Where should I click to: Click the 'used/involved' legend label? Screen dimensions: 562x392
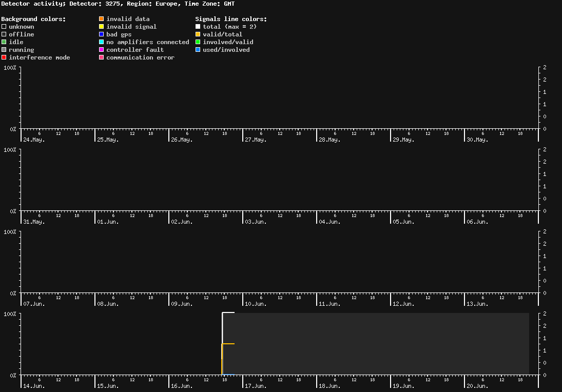[x=226, y=50]
